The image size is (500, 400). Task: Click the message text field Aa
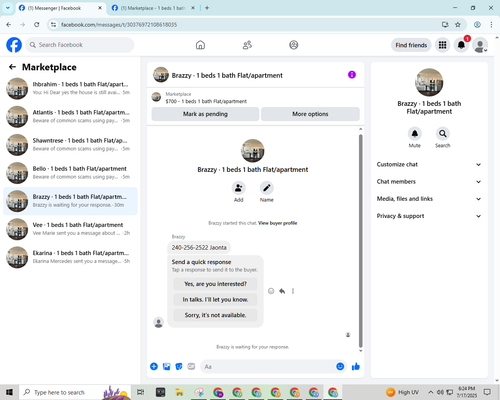[x=267, y=366]
